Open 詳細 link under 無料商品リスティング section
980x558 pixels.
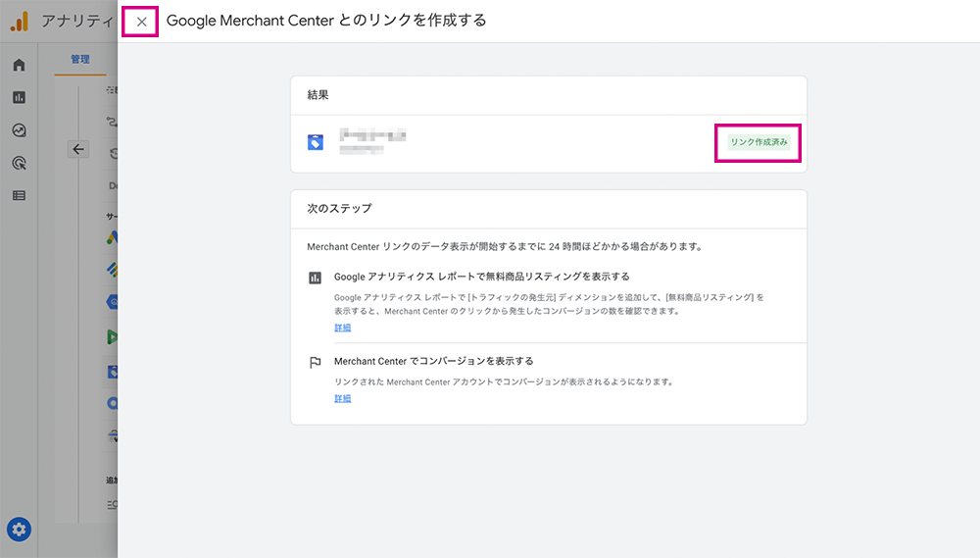(x=342, y=328)
